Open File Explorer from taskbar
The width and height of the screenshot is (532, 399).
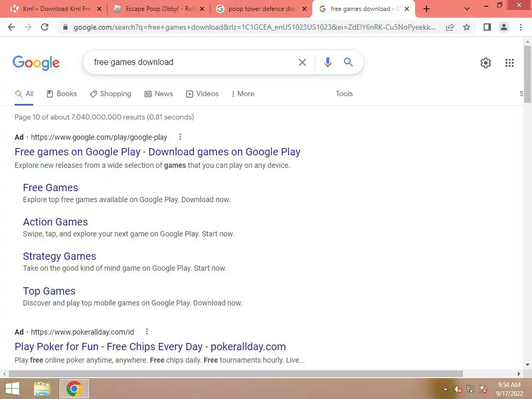pyautogui.click(x=42, y=389)
